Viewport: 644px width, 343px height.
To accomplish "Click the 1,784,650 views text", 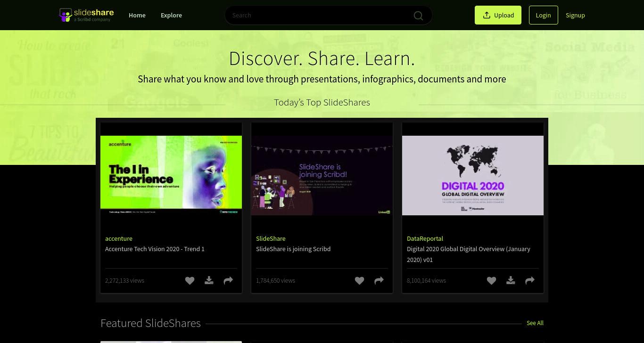I will pyautogui.click(x=275, y=280).
